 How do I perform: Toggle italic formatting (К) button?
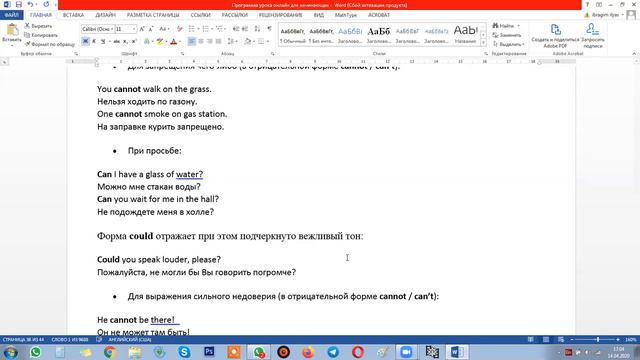(94, 41)
